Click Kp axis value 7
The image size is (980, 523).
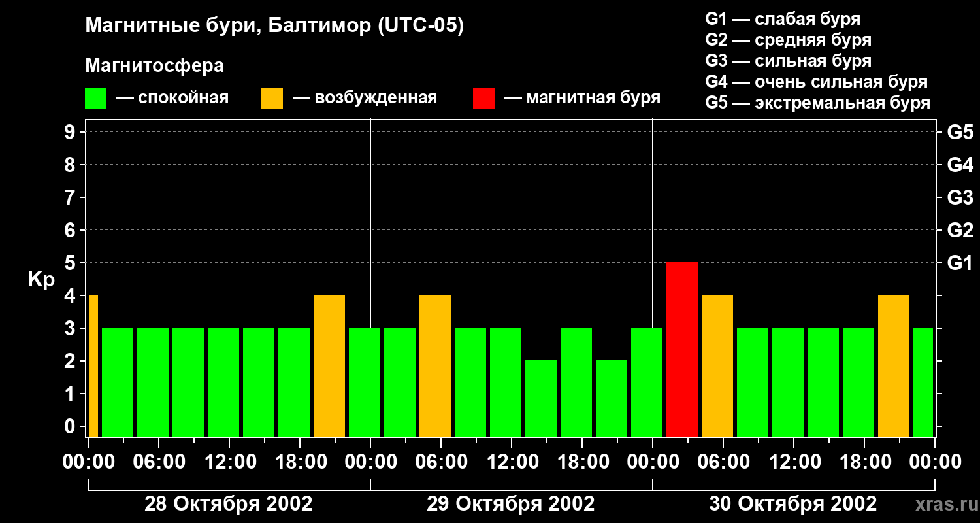pos(71,197)
